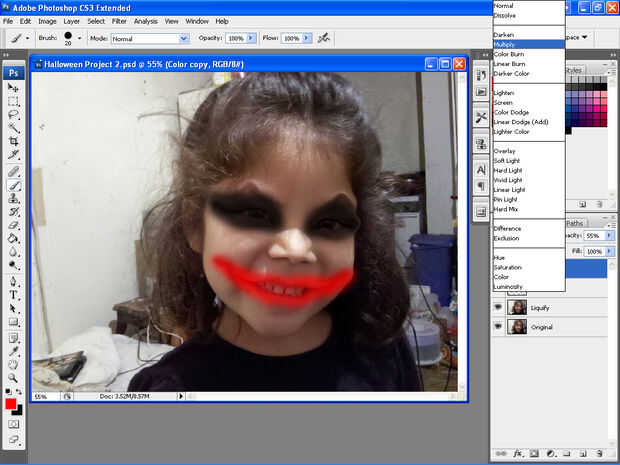Swap foreground and background colors
Viewport: 620px width, 465px height.
tap(19, 391)
